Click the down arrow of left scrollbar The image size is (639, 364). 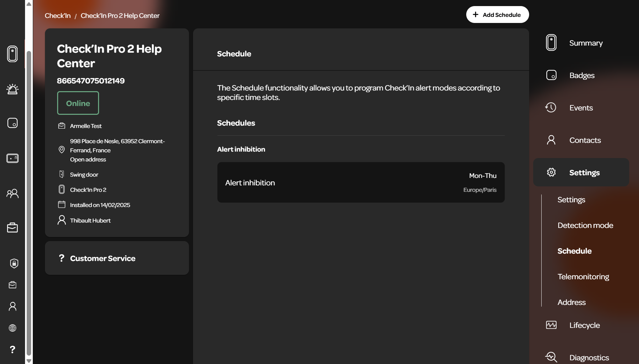29,361
